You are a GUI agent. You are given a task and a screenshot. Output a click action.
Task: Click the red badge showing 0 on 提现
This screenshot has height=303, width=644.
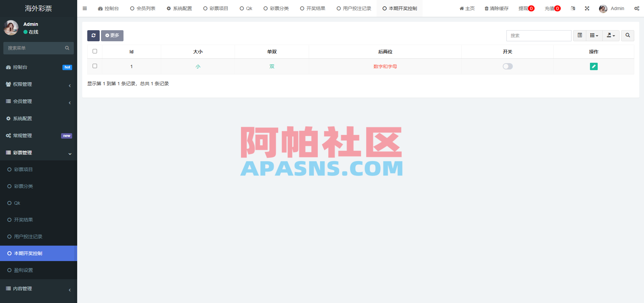(x=532, y=9)
